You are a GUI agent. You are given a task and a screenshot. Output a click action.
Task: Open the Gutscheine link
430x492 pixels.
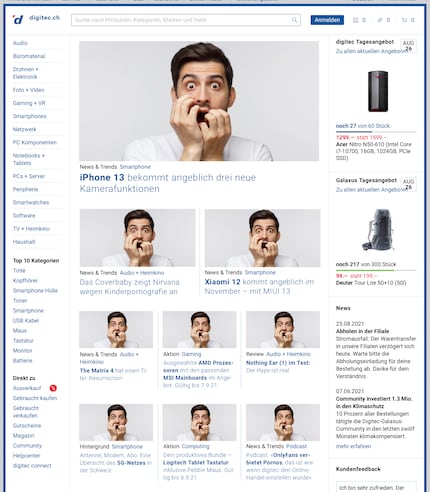click(x=27, y=426)
